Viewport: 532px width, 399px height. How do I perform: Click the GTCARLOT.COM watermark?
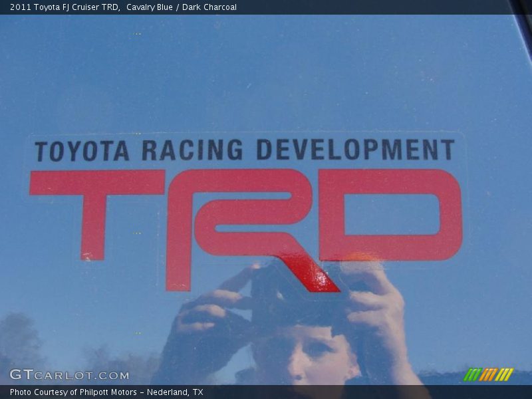pyautogui.click(x=69, y=375)
